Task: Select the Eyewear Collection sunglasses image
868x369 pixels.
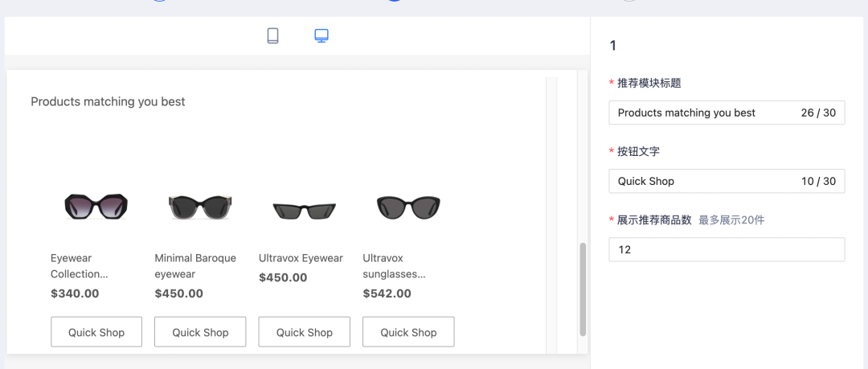Action: point(96,207)
